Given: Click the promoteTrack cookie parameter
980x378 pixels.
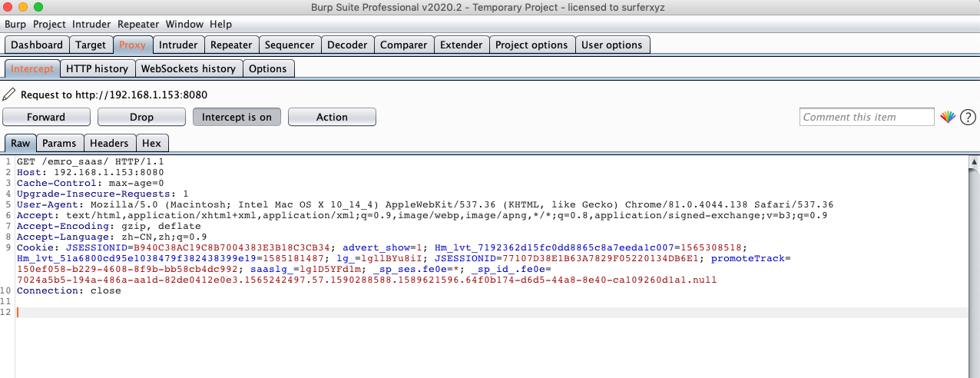Looking at the screenshot, I should click(x=748, y=259).
